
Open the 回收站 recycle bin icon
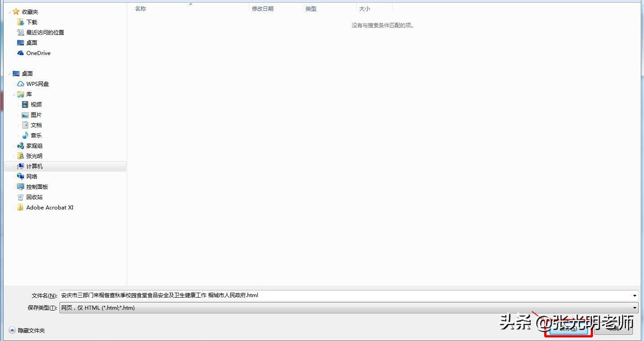pyautogui.click(x=21, y=197)
